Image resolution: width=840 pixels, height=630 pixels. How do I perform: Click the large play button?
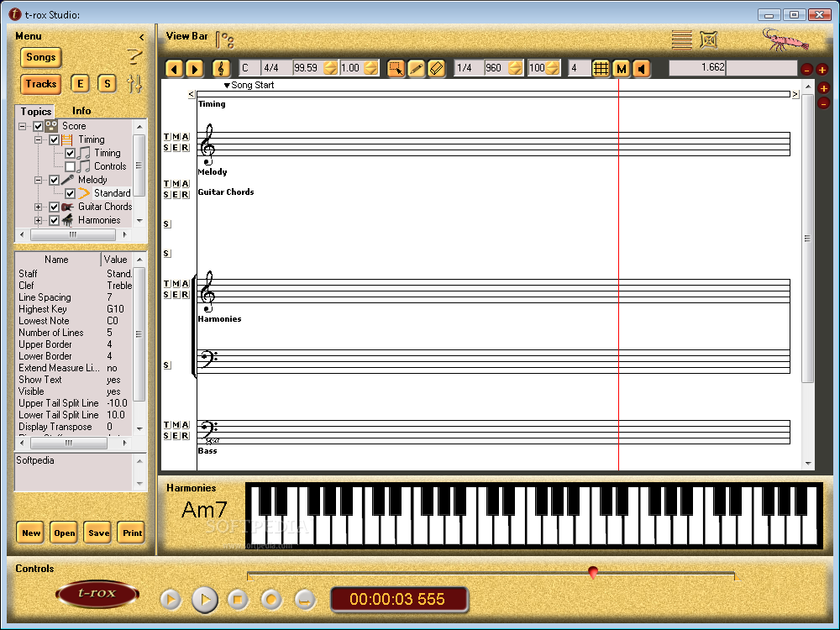pyautogui.click(x=205, y=600)
